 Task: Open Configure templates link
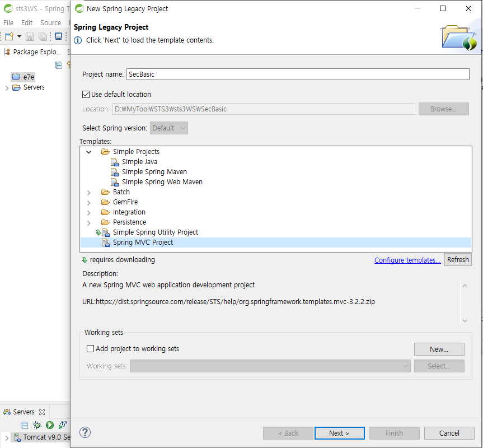coord(407,260)
